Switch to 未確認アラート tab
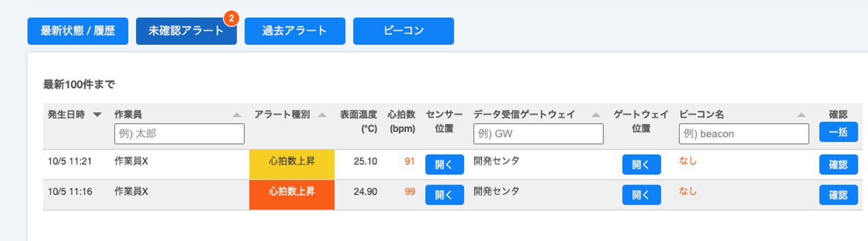Viewport: 868px width, 241px height. 186,31
